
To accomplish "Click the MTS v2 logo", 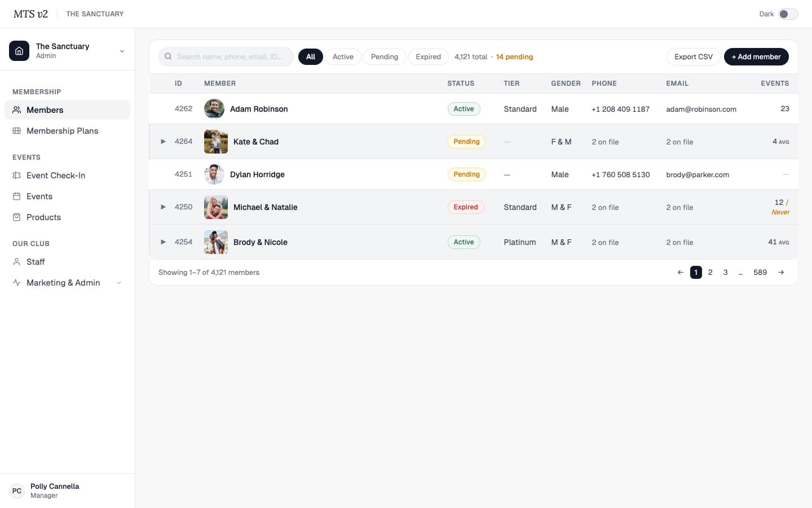I will tap(30, 14).
